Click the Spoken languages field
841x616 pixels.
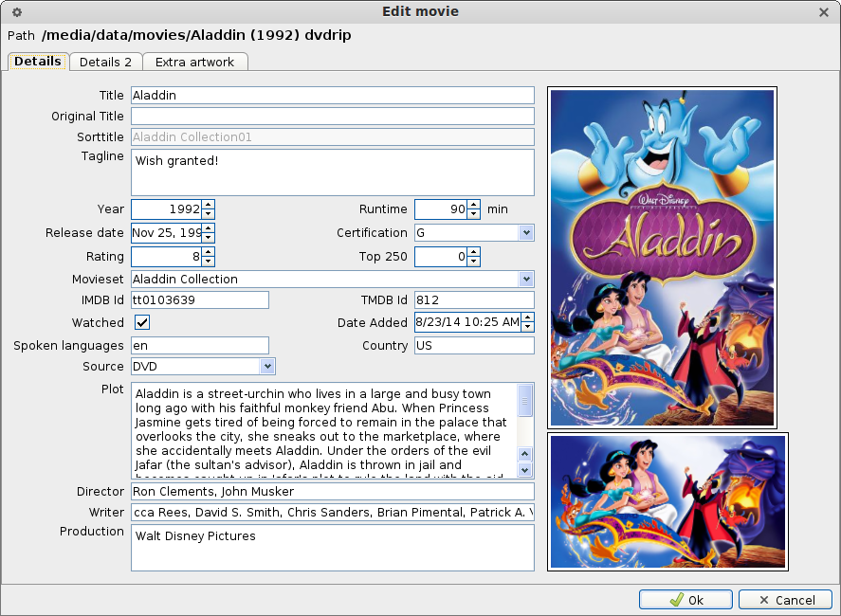(x=200, y=346)
